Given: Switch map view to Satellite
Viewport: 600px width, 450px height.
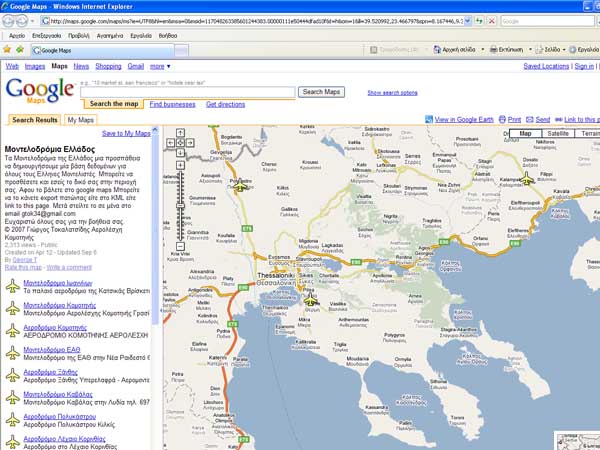Looking at the screenshot, I should pos(558,133).
